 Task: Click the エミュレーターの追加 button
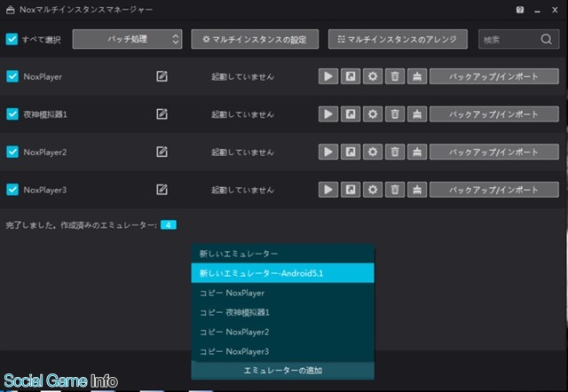[282, 371]
